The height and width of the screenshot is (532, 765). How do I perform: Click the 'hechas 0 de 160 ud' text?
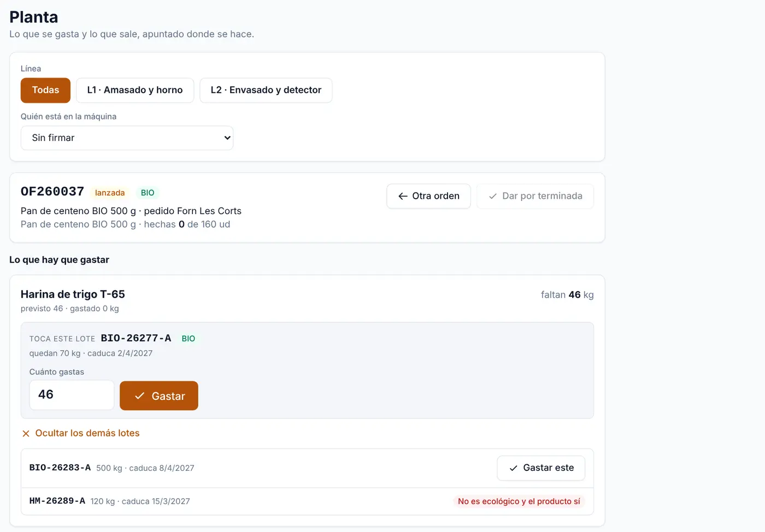tap(187, 224)
